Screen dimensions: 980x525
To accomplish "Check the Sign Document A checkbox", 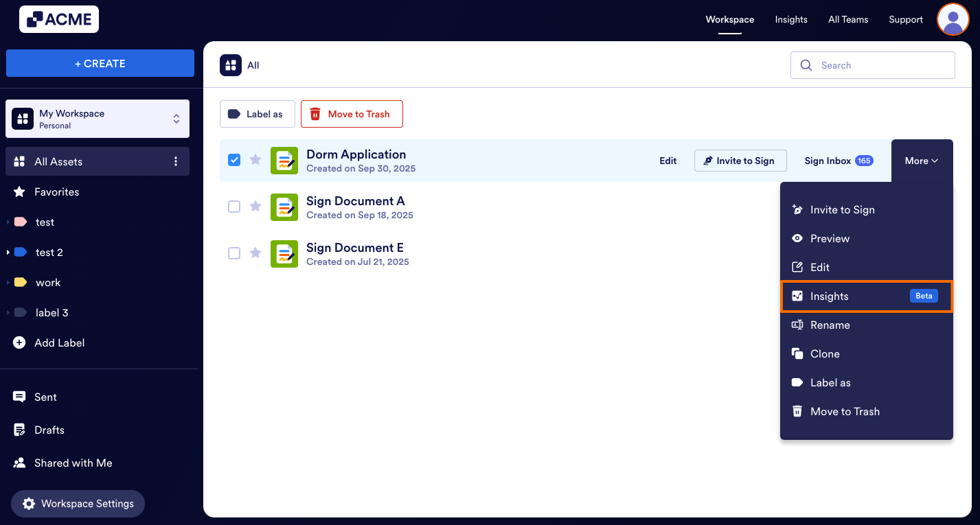I will [x=234, y=206].
